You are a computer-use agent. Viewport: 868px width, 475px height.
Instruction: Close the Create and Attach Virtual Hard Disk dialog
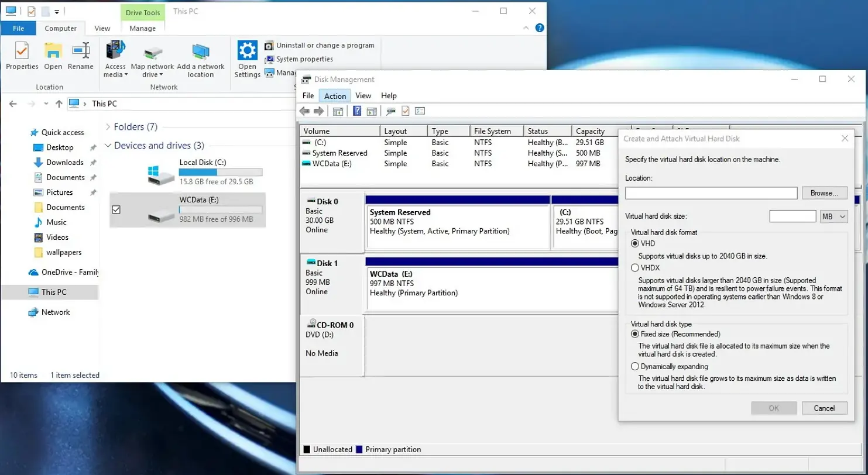tap(845, 139)
